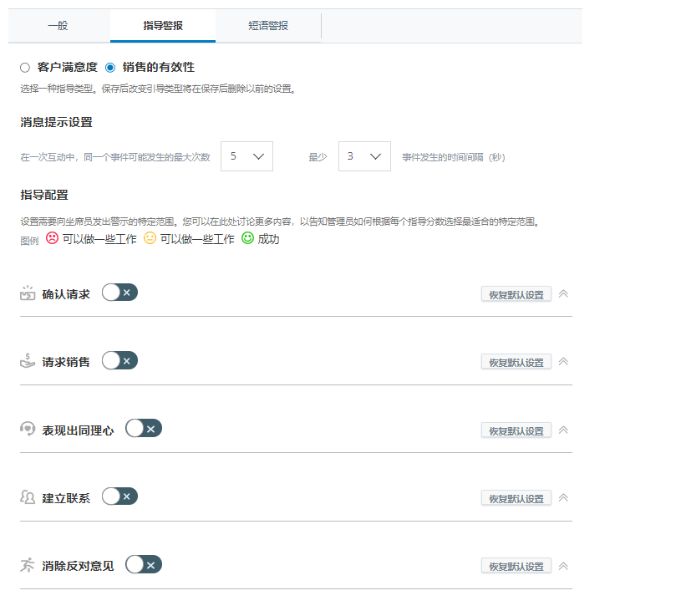Click the 建立联系 people icon
Viewport: 681px width, 616px height.
(x=28, y=497)
